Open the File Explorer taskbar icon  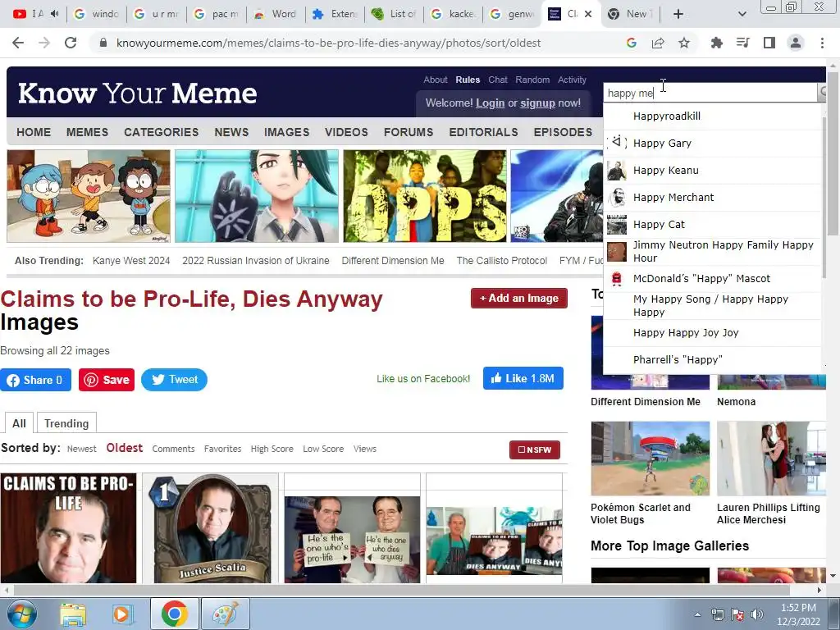pos(73,614)
